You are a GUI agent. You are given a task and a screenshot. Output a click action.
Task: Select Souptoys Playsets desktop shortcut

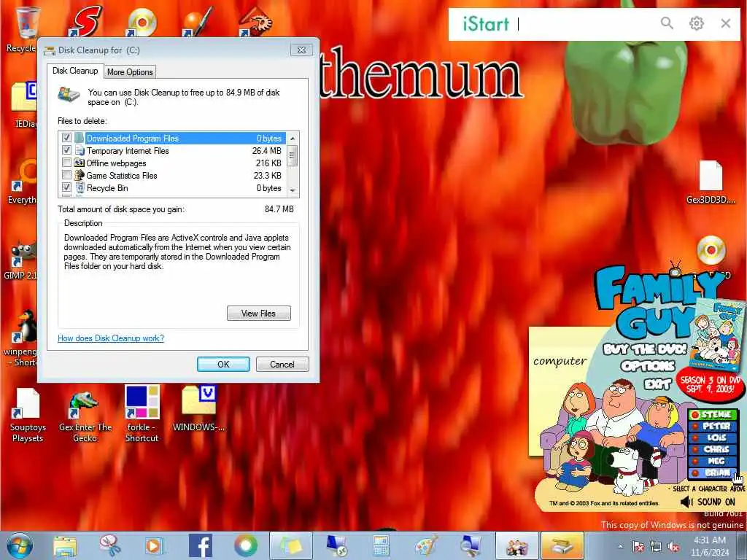28,415
